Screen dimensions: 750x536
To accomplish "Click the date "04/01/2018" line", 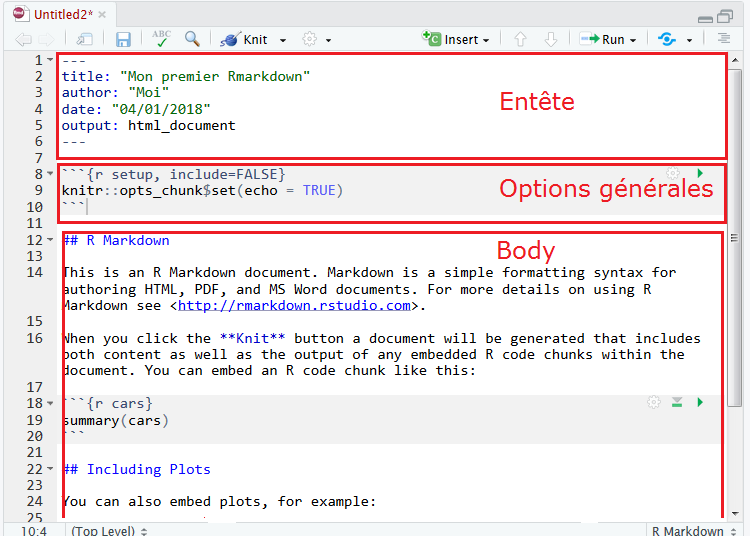I will coord(136,109).
